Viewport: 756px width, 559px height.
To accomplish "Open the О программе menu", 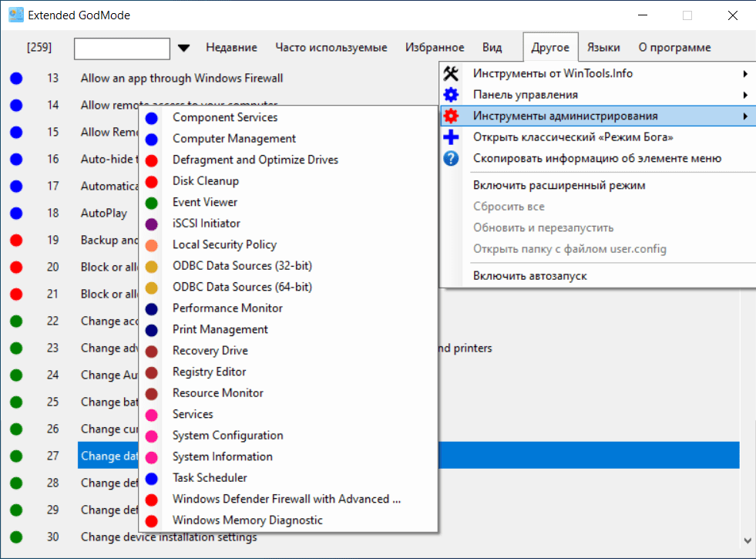I will (674, 47).
